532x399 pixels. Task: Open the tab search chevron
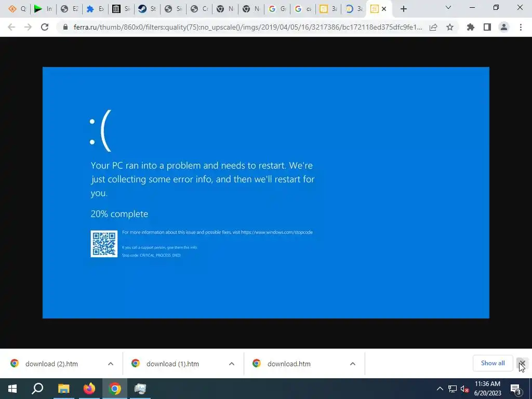click(448, 7)
